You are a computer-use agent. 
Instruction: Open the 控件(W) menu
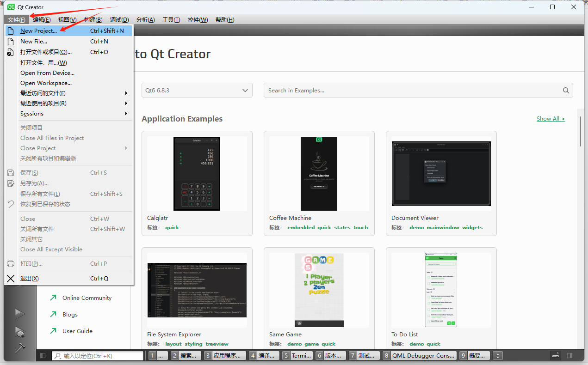198,19
